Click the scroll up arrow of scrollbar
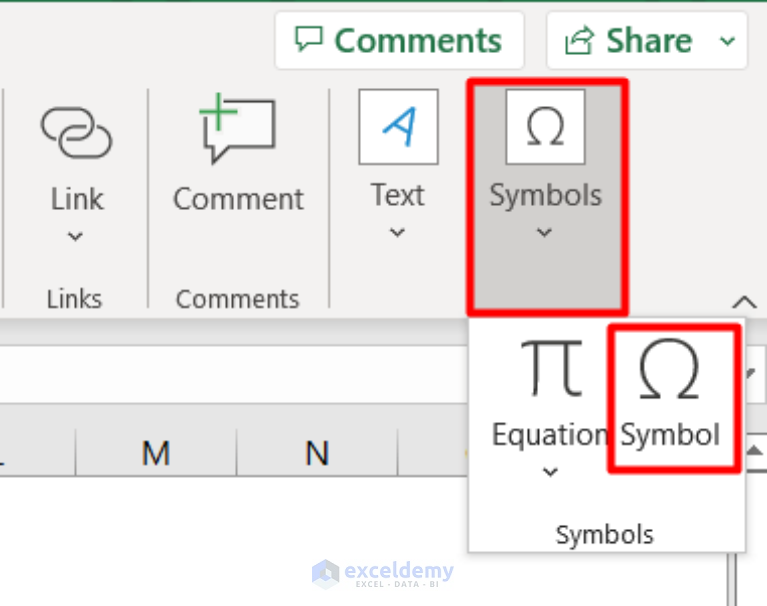Viewport: 767px width, 606px height. pyautogui.click(x=755, y=451)
